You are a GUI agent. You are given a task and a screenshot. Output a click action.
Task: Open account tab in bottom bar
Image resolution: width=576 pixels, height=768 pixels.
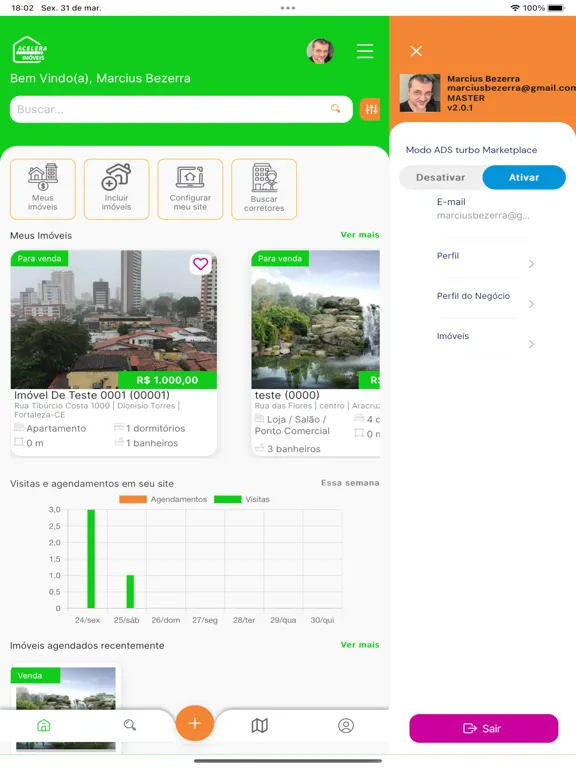(346, 725)
